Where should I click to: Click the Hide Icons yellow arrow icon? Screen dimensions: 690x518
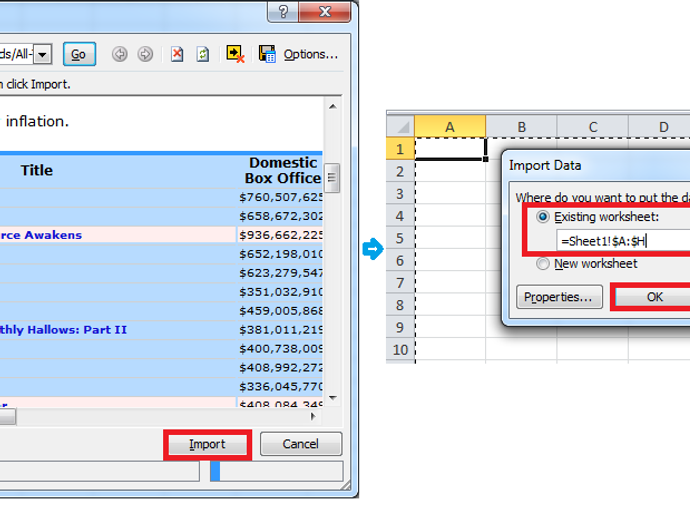pos(235,54)
